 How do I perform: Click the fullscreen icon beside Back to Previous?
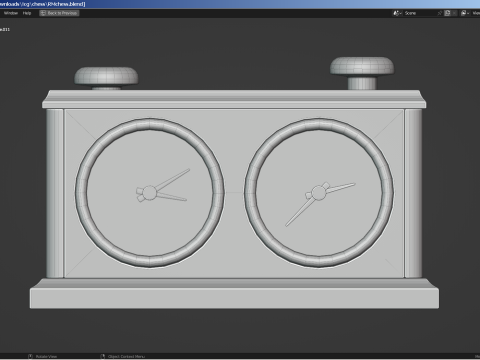(x=43, y=13)
